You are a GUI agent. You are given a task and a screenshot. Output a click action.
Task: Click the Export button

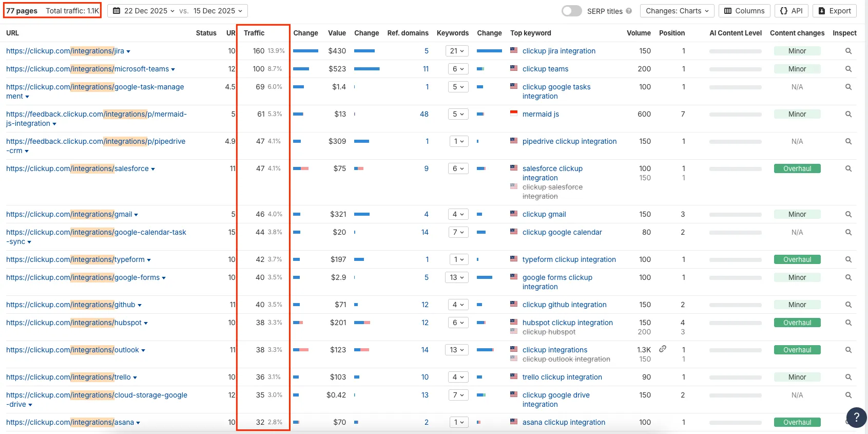coord(834,11)
